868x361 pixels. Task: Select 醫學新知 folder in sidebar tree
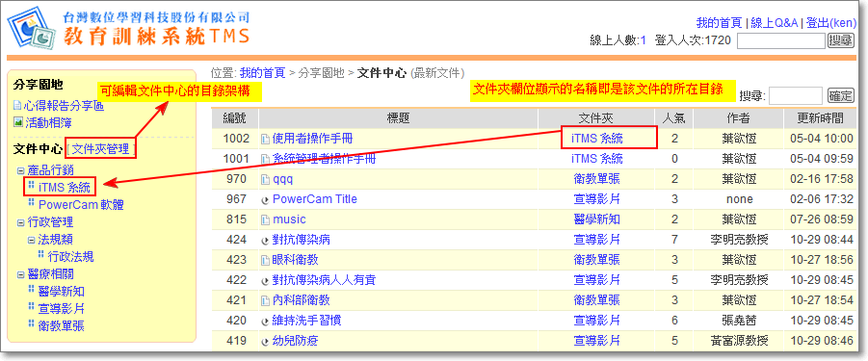[61, 292]
